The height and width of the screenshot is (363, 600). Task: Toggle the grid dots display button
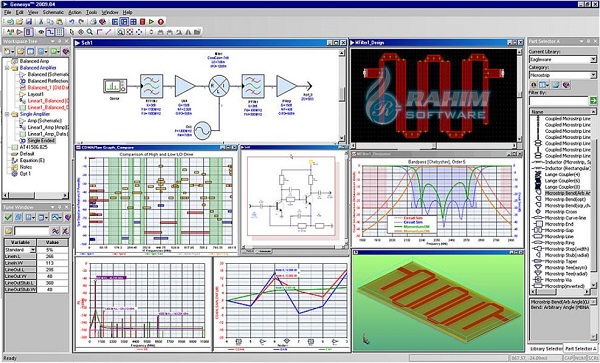(59, 32)
